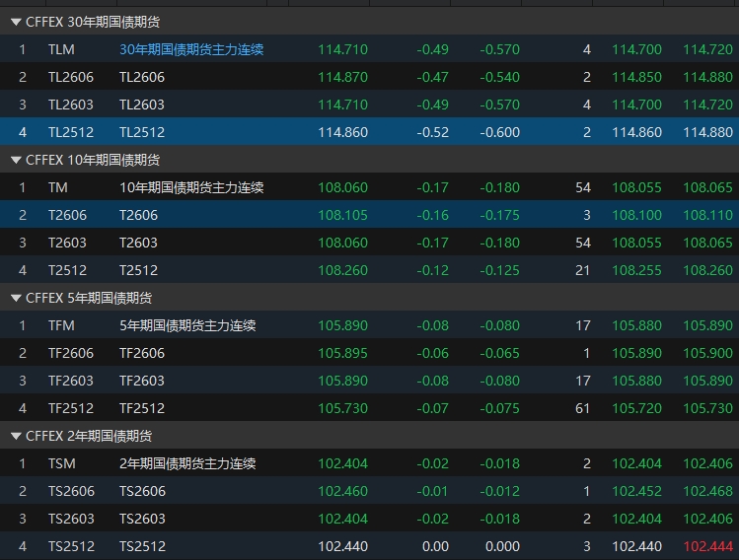Collapse the CFFEX 5年期国债期货 group
The height and width of the screenshot is (560, 739).
[16, 298]
